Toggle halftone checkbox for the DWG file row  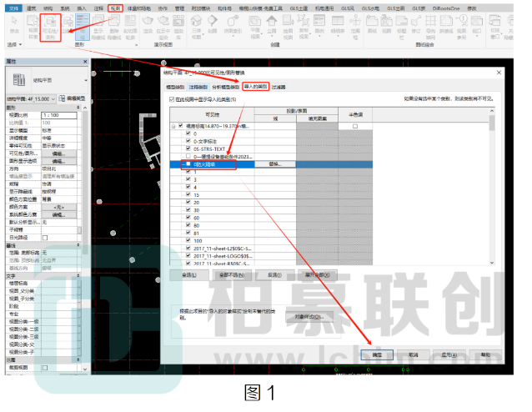coord(355,126)
